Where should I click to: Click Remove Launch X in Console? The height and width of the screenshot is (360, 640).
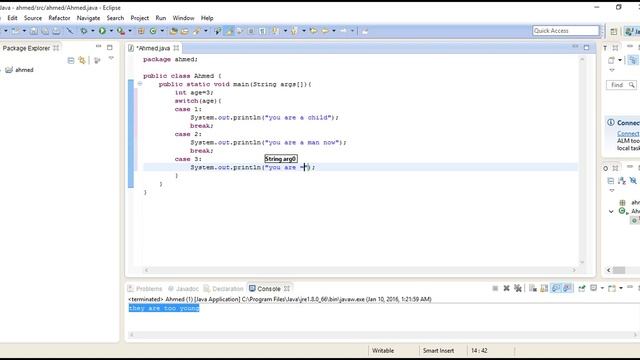pyautogui.click(x=507, y=288)
